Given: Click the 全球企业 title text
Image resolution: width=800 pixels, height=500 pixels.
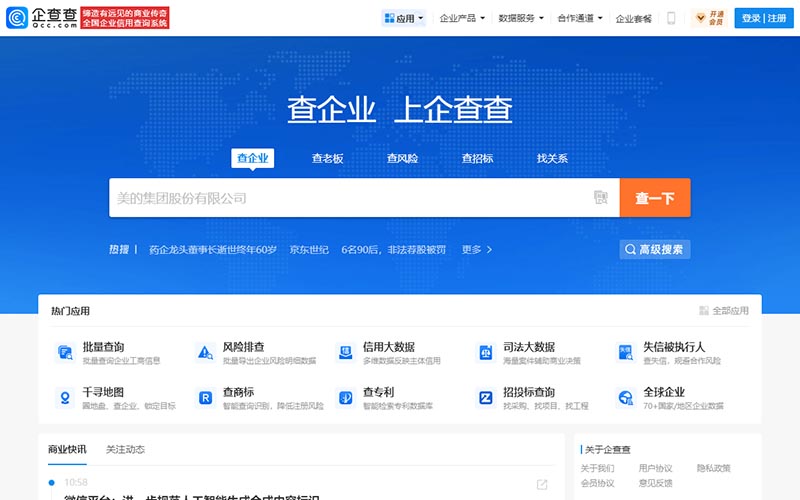Looking at the screenshot, I should tap(664, 392).
